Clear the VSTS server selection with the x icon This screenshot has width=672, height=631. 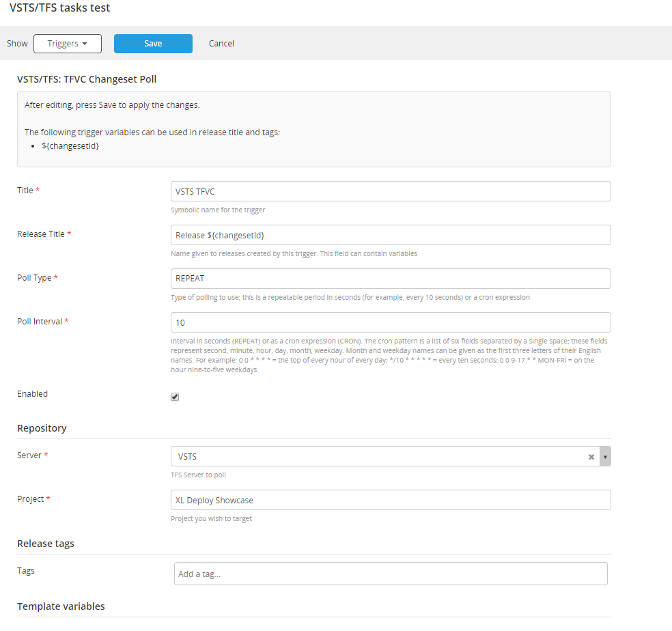pyautogui.click(x=591, y=457)
